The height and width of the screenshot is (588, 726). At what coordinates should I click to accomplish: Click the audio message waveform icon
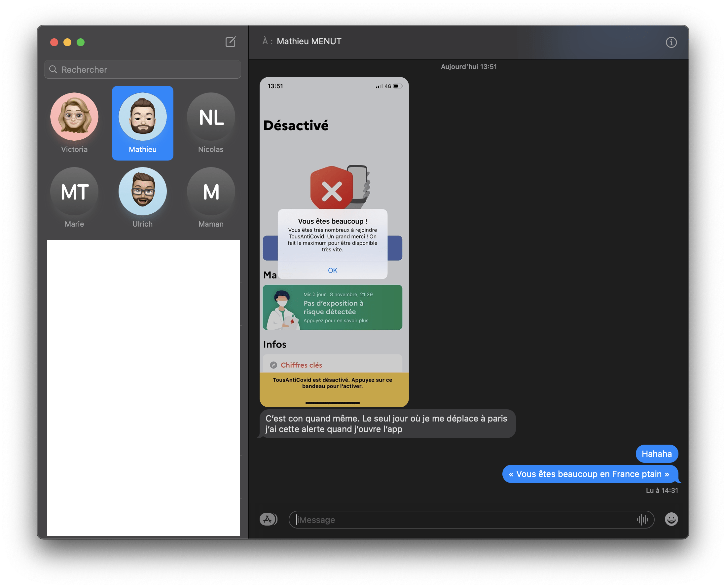642,519
